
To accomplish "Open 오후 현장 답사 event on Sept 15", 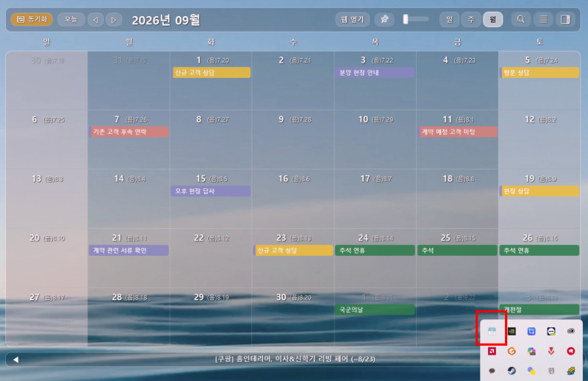I will pos(211,191).
